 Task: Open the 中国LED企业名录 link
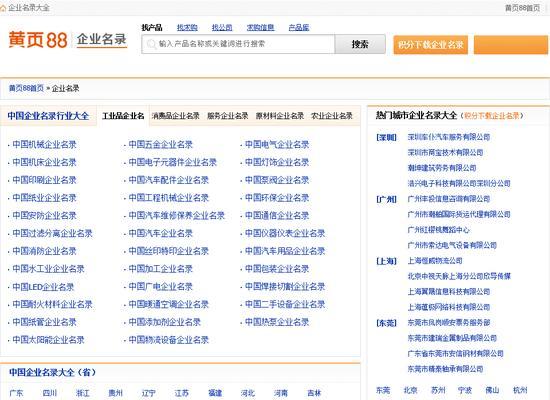43,287
